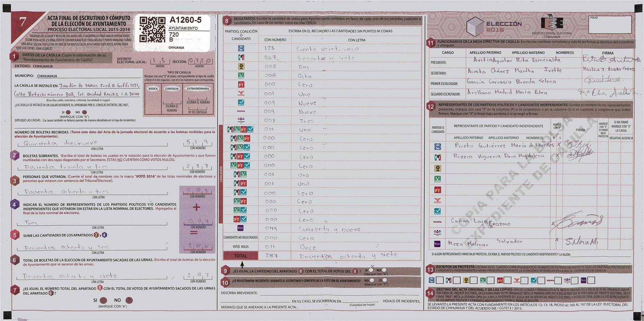
Task: Click the PAN logo in the results table
Action: click(x=241, y=48)
